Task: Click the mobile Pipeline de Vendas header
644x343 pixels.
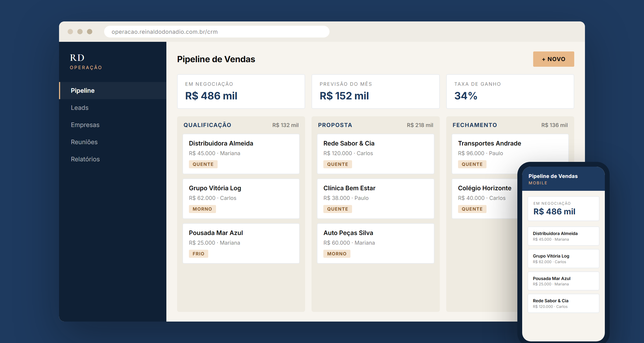Action: point(563,179)
